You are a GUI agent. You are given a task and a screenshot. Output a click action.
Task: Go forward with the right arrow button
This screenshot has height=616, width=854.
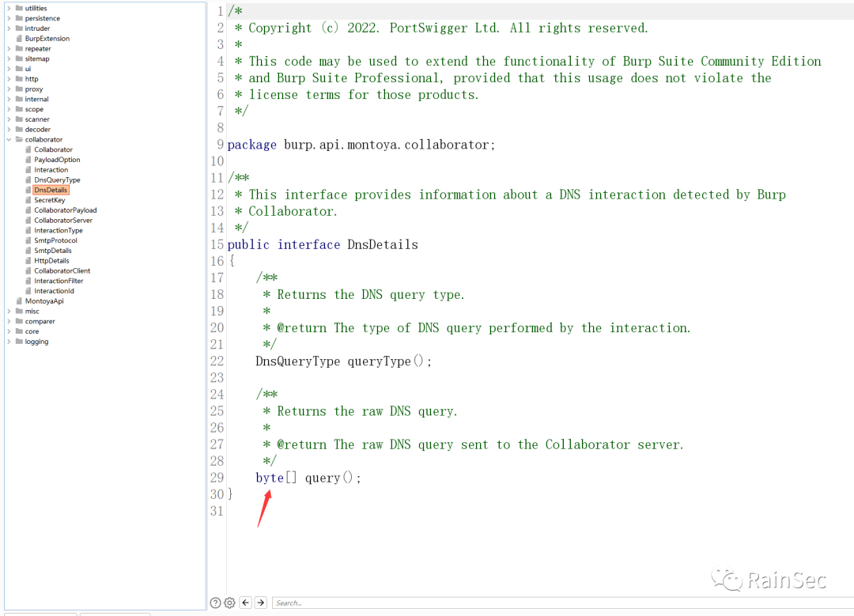coord(261,603)
